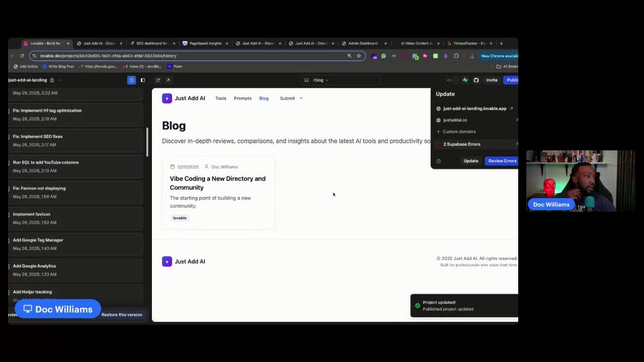644x362 pixels.
Task: Click the Update button in the panel
Action: (x=471, y=161)
